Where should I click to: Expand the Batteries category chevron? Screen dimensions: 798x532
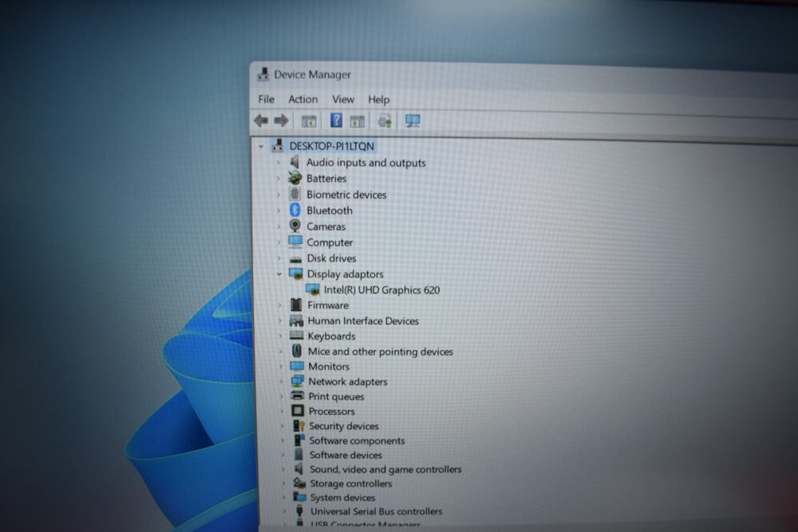(x=278, y=179)
